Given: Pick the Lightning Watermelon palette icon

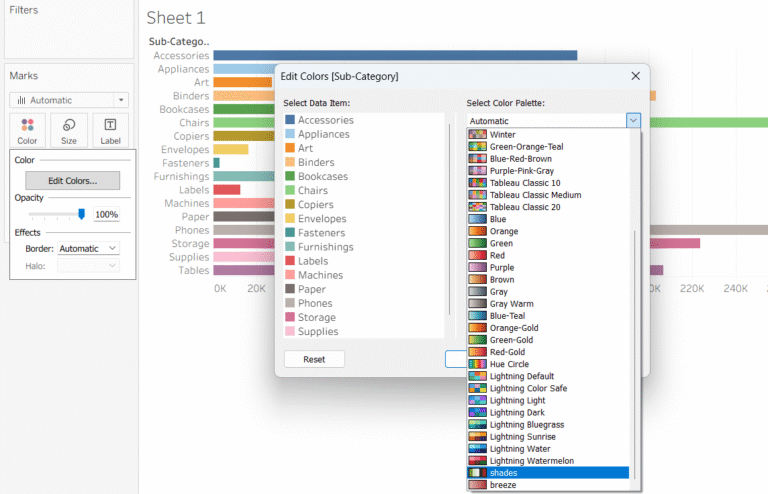Looking at the screenshot, I should (x=478, y=461).
